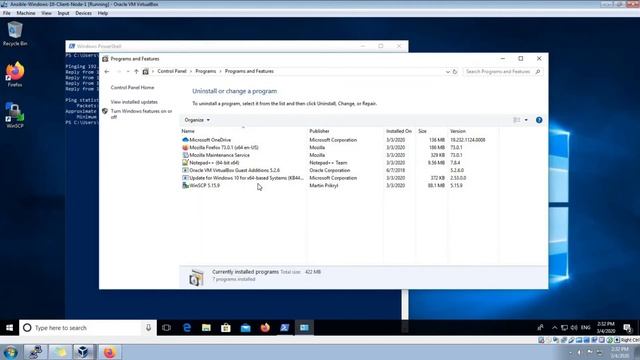640x360 pixels.
Task: Open the view options dropdown arrow
Action: click(526, 120)
